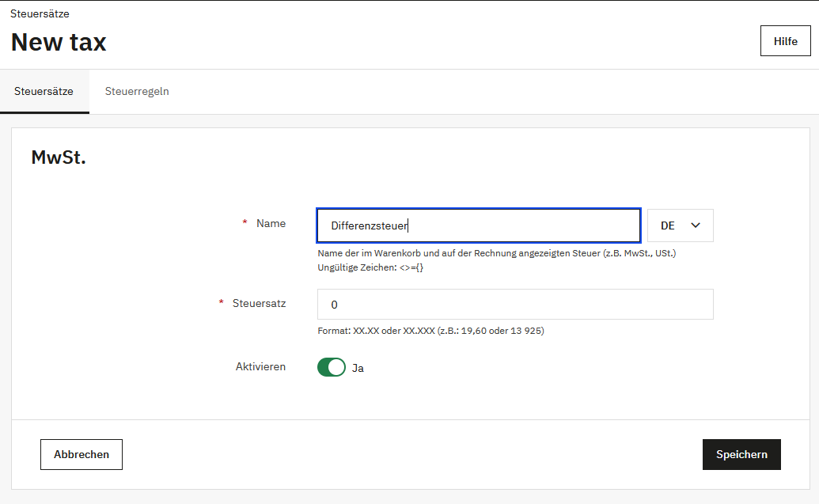Open the DE language dropdown
The width and height of the screenshot is (819, 504).
(680, 225)
